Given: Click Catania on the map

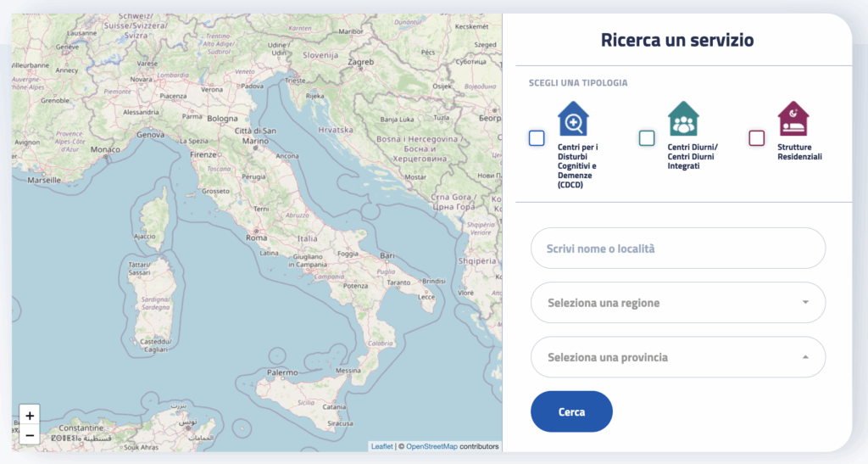Looking at the screenshot, I should [x=334, y=407].
